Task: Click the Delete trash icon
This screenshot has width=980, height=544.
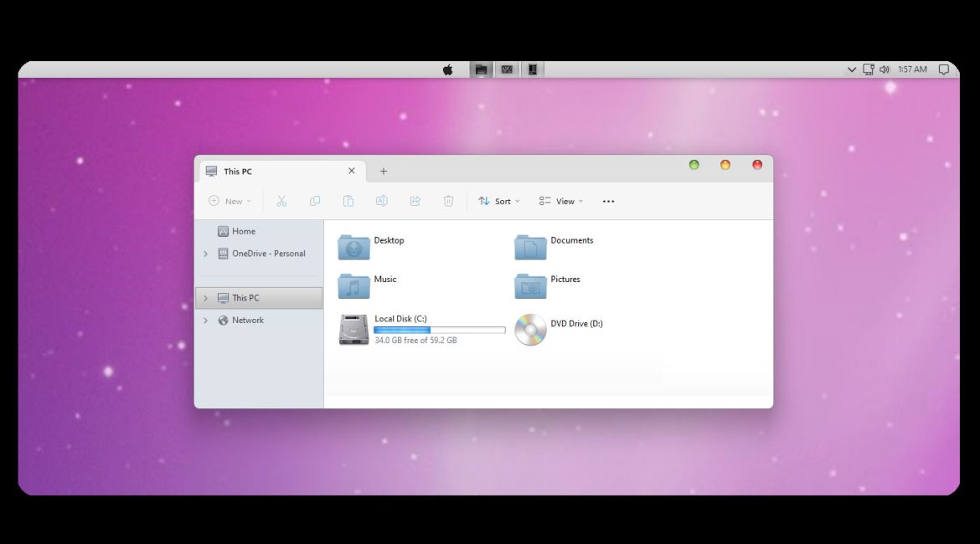Action: pyautogui.click(x=448, y=201)
